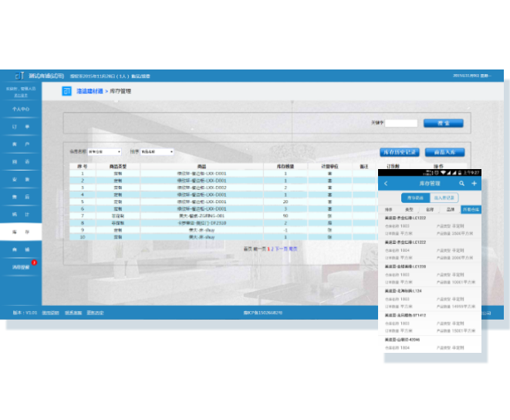The height and width of the screenshot is (420, 510).
Task: Tap the mobile list item ending L124
Action: (x=430, y=299)
